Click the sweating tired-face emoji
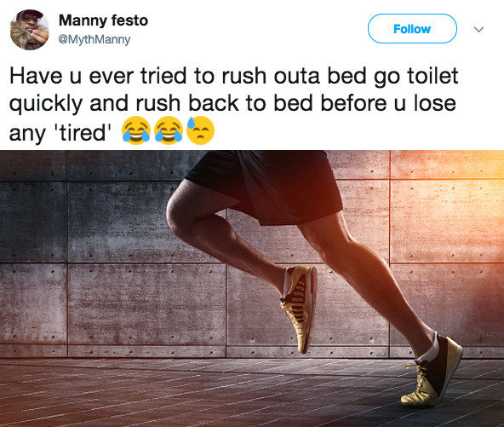504x427 pixels. pos(200,130)
